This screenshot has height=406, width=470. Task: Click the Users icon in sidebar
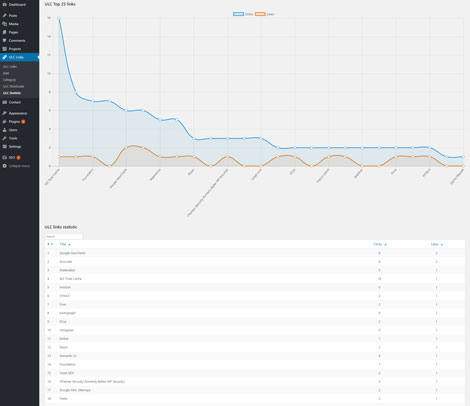[4, 130]
